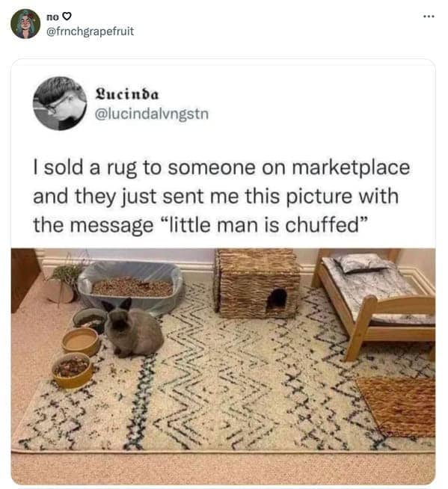Click the yellow bowl filled with food
Image resolution: width=448 pixels, height=489 pixels.
(x=72, y=370)
